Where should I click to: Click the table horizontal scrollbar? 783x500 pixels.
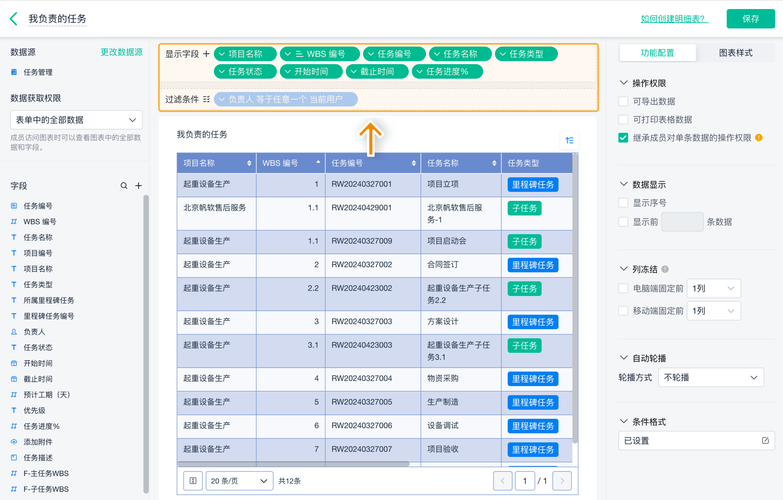pyautogui.click(x=293, y=464)
